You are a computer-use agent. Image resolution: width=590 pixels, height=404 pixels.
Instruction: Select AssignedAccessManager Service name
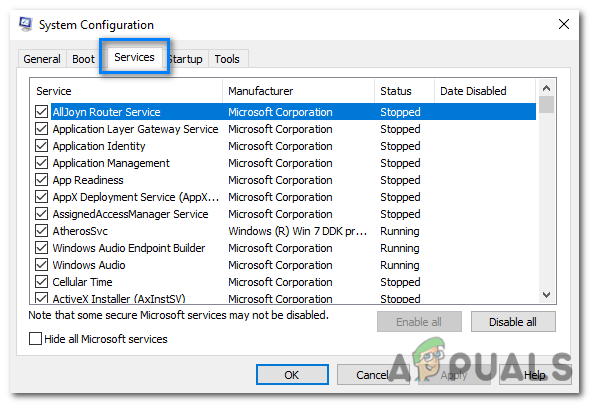(130, 214)
